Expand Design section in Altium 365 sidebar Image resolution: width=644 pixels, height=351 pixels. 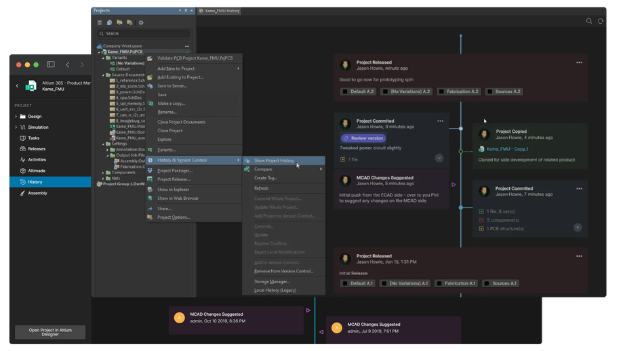click(x=16, y=116)
